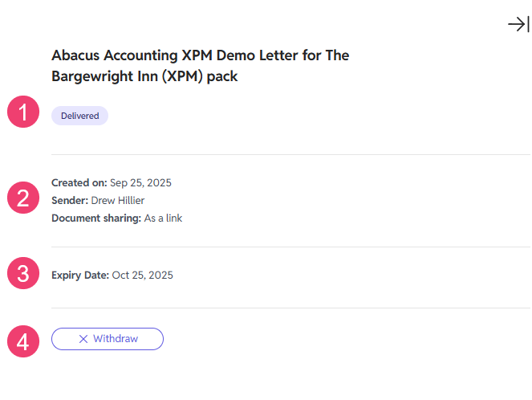Click the X icon inside Withdraw

coord(83,339)
